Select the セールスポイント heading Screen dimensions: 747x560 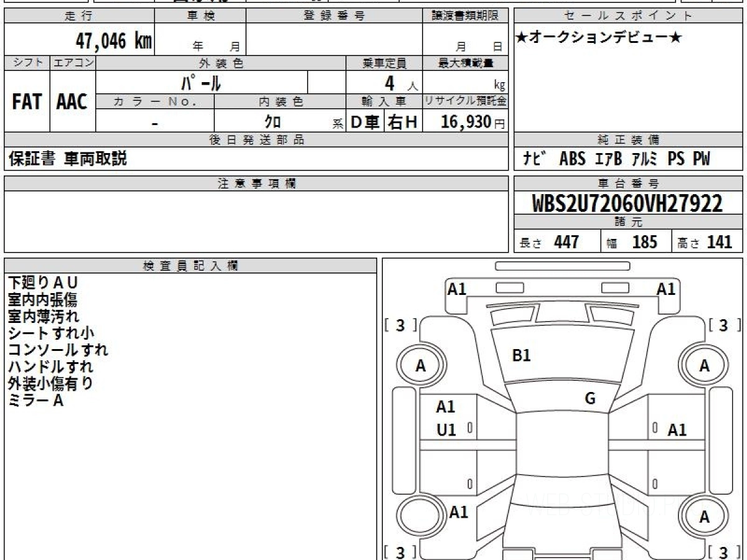[628, 16]
